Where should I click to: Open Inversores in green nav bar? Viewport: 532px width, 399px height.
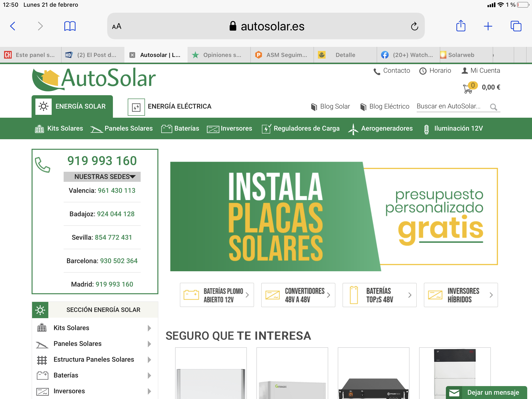click(229, 128)
